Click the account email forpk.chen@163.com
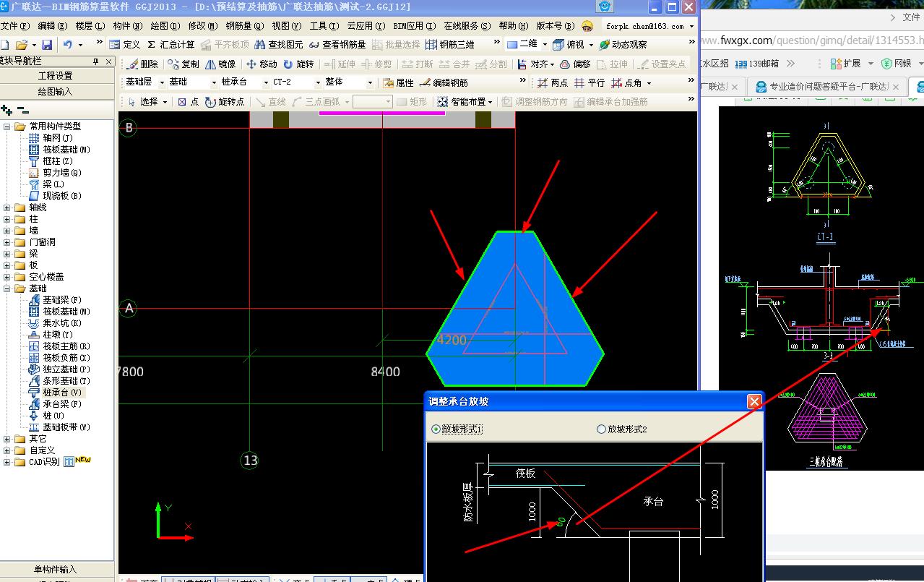This screenshot has height=582, width=924. 645,26
